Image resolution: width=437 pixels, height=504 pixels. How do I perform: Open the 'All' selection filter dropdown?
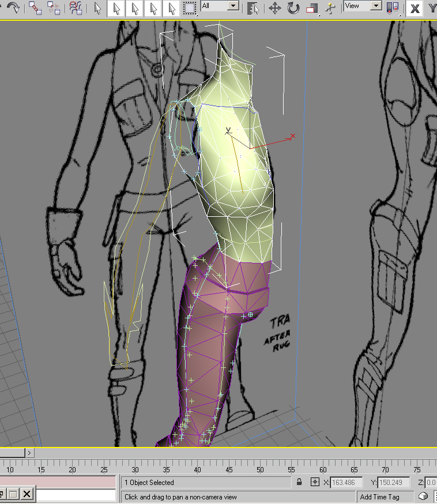(220, 6)
